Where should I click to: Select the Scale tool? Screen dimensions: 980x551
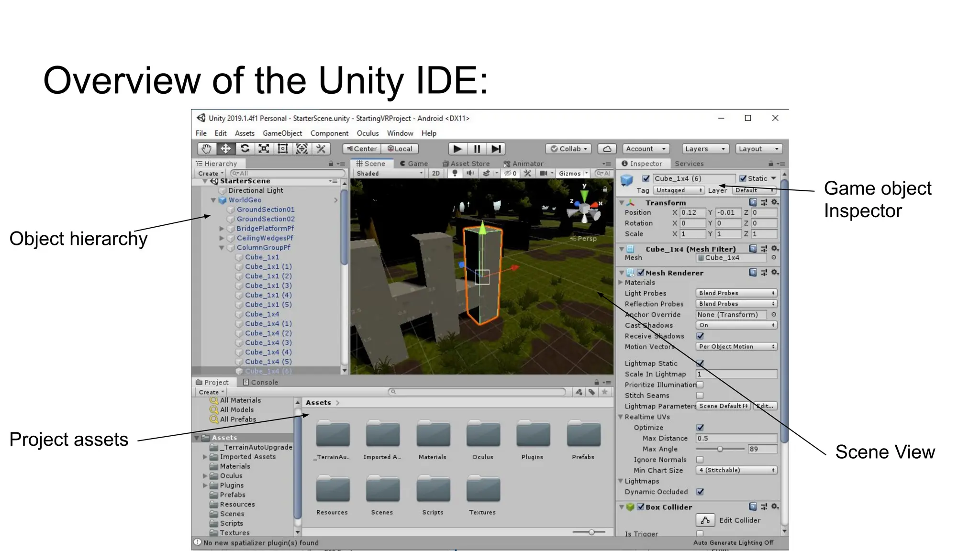click(264, 149)
